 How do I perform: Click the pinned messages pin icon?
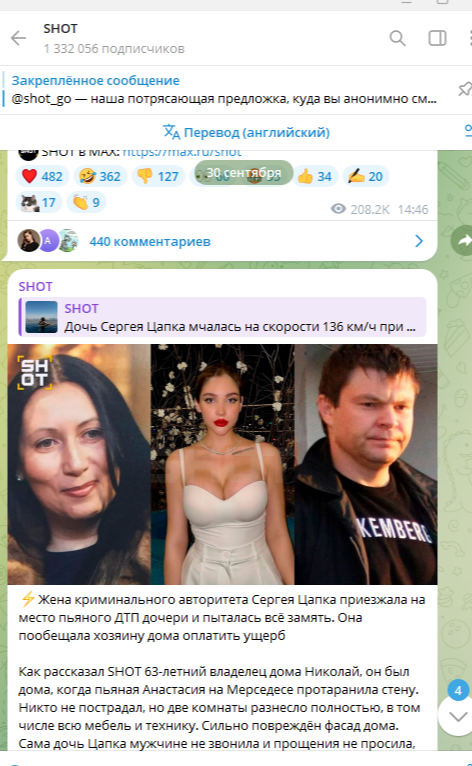pyautogui.click(x=465, y=89)
